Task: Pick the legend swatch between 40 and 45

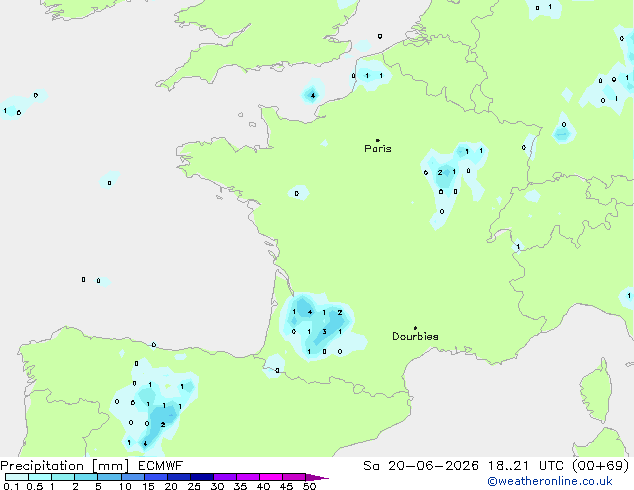Action: [x=271, y=477]
